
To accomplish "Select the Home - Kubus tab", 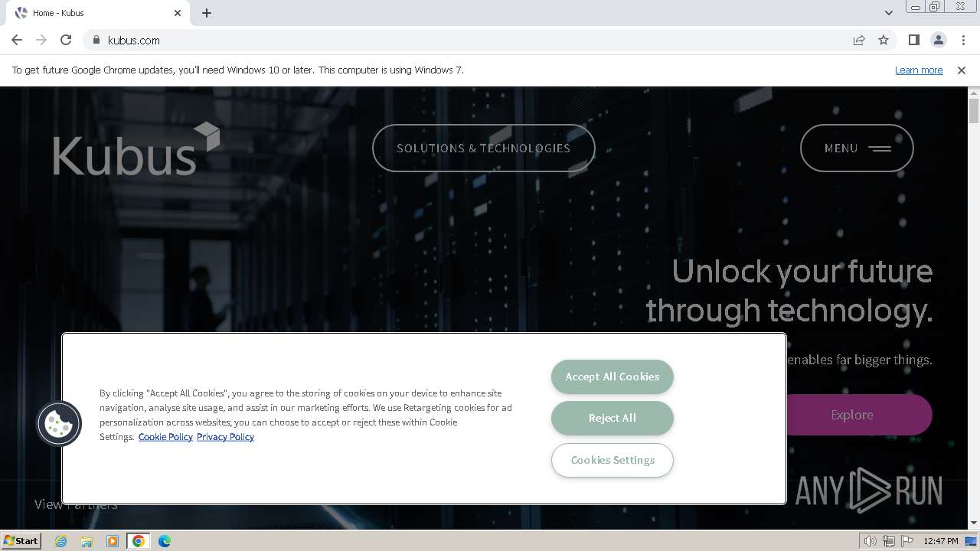I will pos(97,13).
